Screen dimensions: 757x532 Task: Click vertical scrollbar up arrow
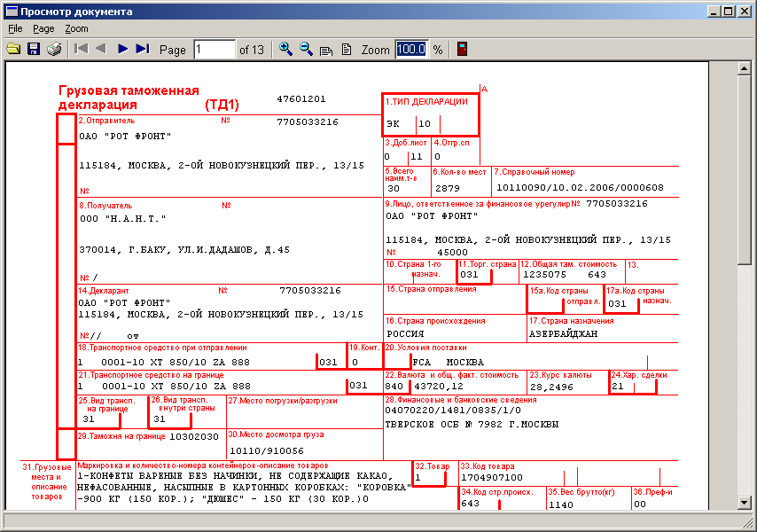[x=744, y=68]
